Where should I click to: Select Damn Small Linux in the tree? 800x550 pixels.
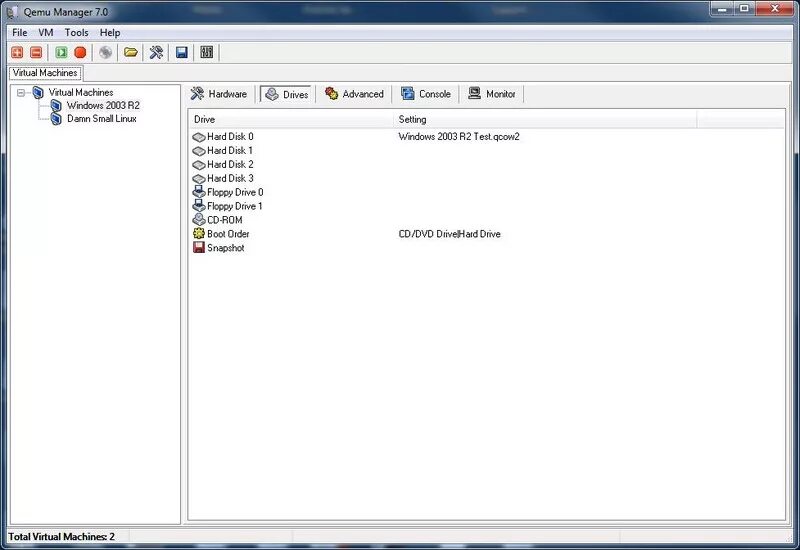click(x=102, y=119)
